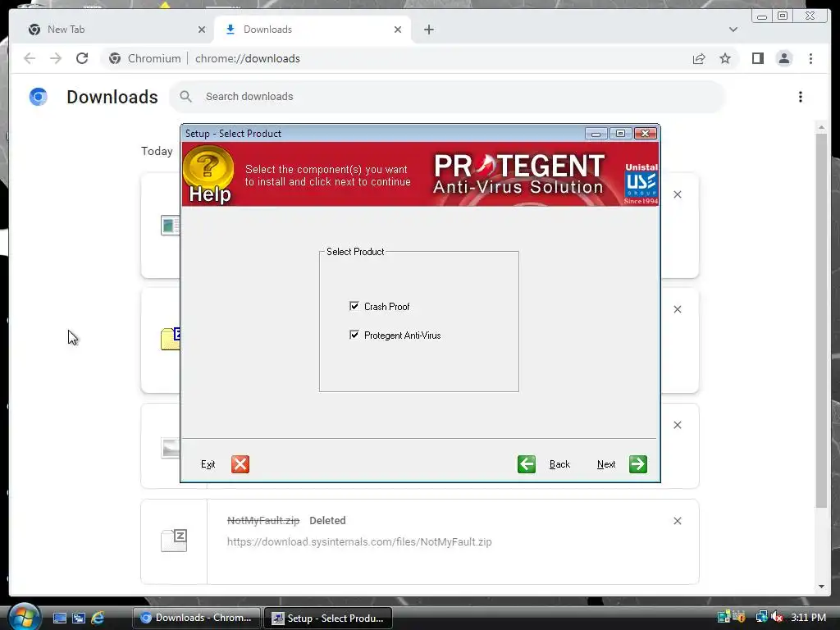Click the scrollbar down arrow
840x630 pixels.
click(821, 587)
